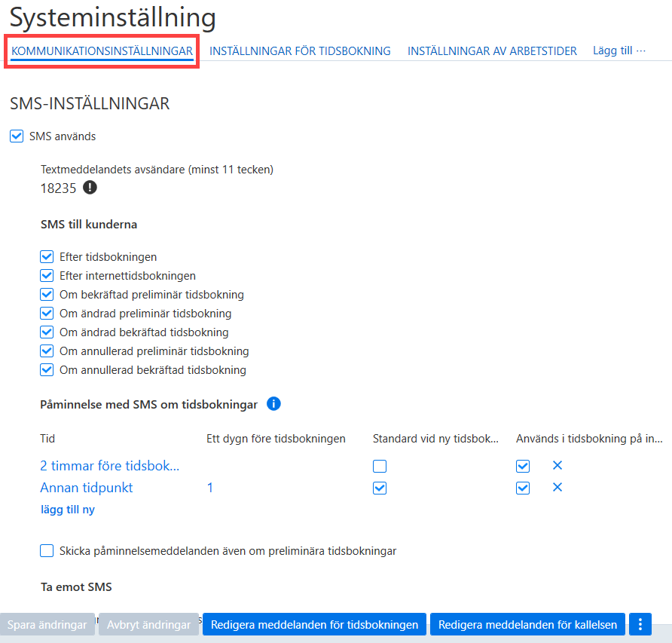Enable Skicka påminnelsemeddelanden även om preliminära
The height and width of the screenshot is (643, 672).
tap(47, 551)
